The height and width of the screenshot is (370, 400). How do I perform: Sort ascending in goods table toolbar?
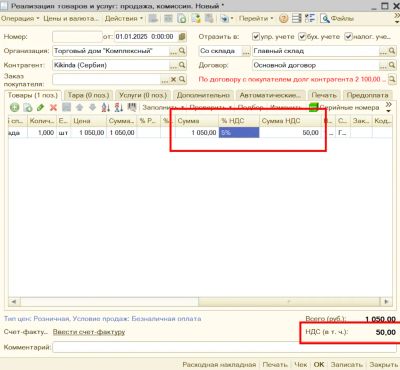tap(106, 107)
